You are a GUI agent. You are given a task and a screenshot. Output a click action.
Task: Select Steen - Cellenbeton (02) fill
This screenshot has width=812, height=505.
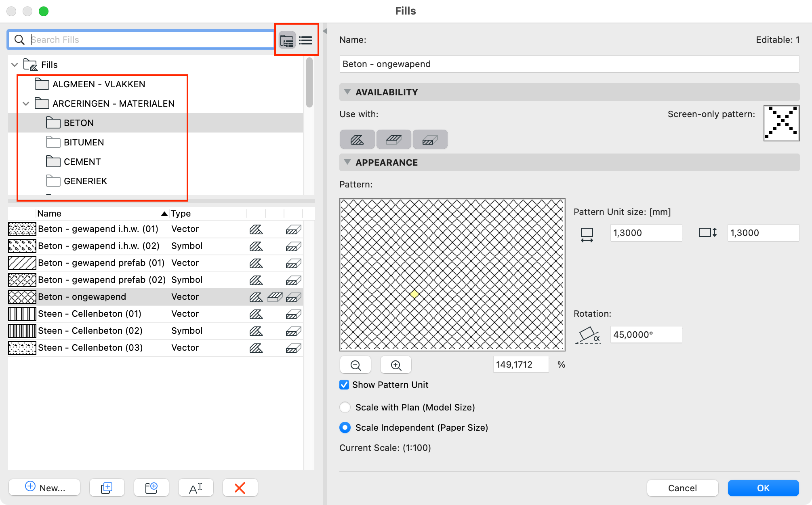coord(156,331)
